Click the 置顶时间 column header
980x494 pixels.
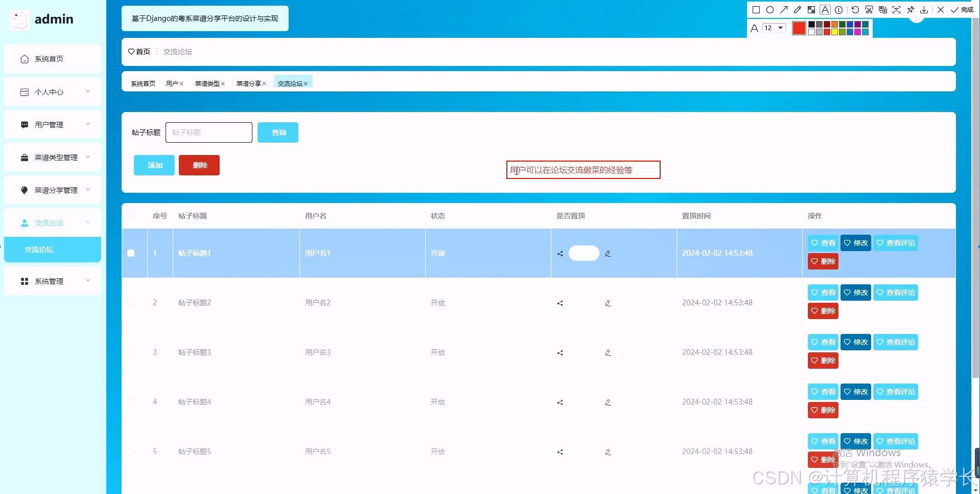[x=696, y=216]
